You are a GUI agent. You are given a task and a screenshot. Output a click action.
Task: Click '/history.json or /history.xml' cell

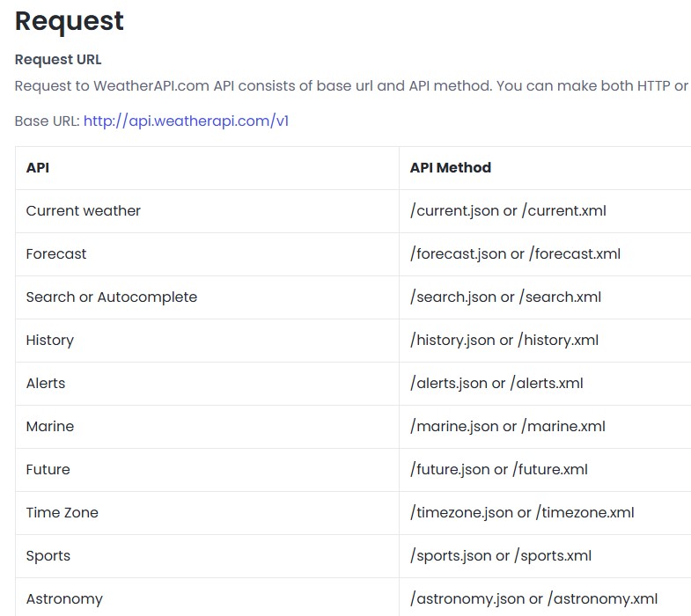click(545, 341)
